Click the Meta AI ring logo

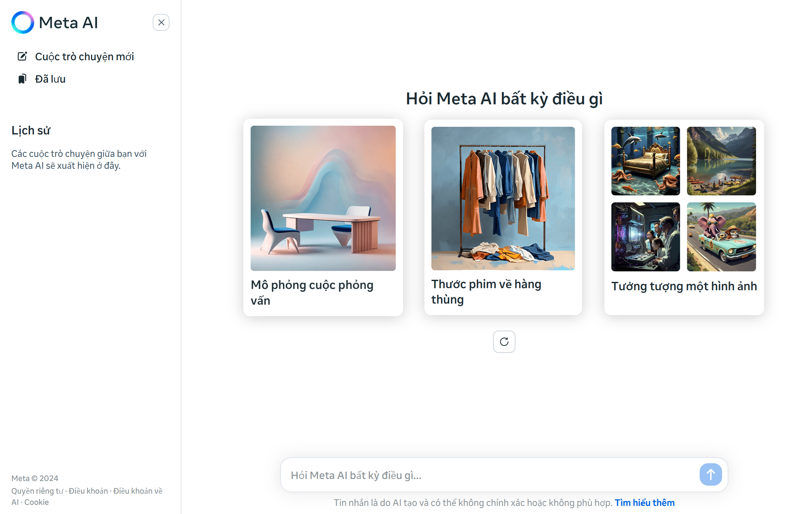point(23,22)
